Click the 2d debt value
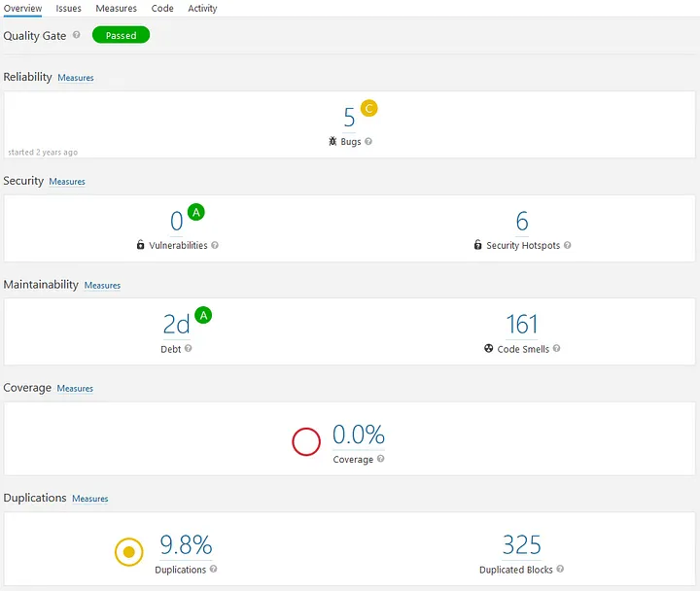 coord(177,325)
